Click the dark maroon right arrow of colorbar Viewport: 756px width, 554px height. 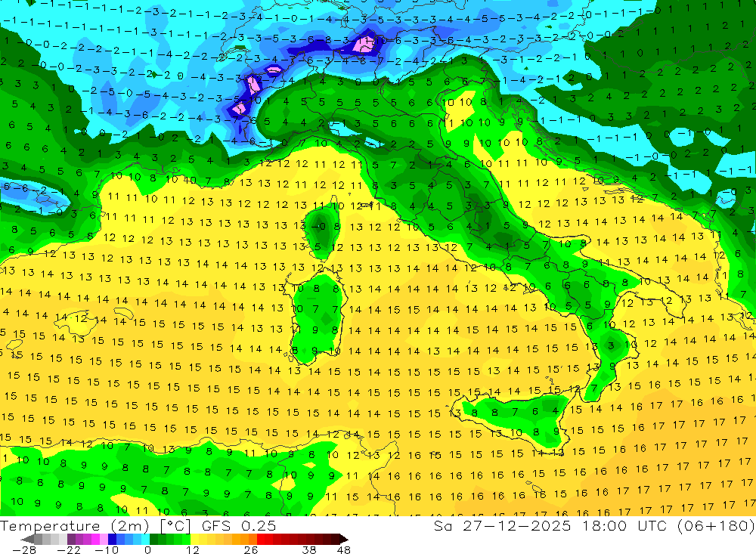click(x=343, y=539)
